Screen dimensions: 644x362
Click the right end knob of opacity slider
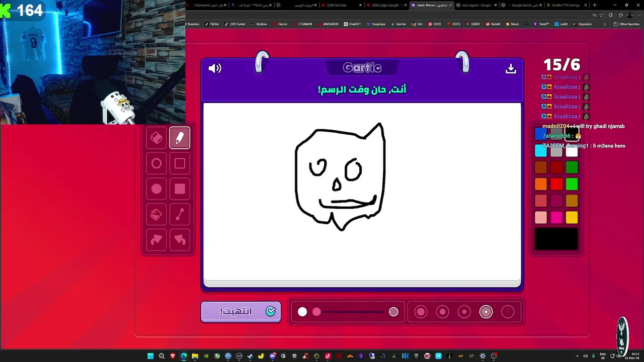393,312
